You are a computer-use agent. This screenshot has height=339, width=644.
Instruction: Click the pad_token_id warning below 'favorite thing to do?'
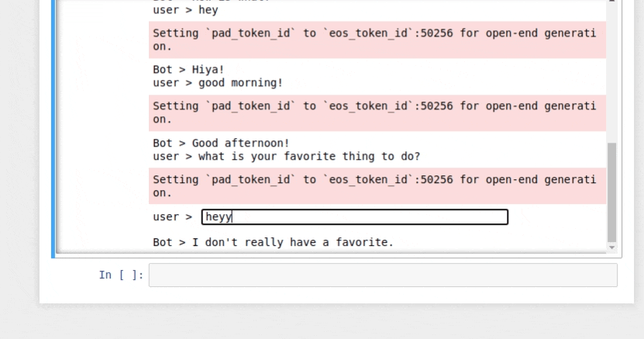[377, 186]
